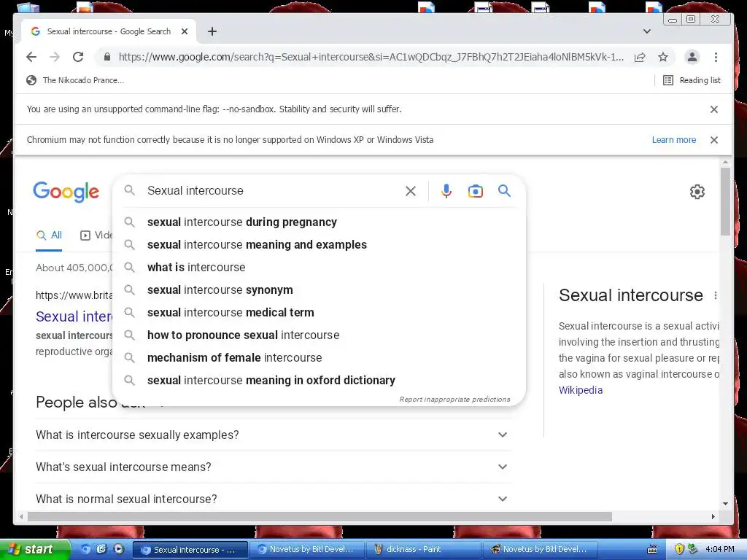This screenshot has height=560, width=747.
Task: Open The Nikocado Prance bookmark
Action: tap(75, 80)
